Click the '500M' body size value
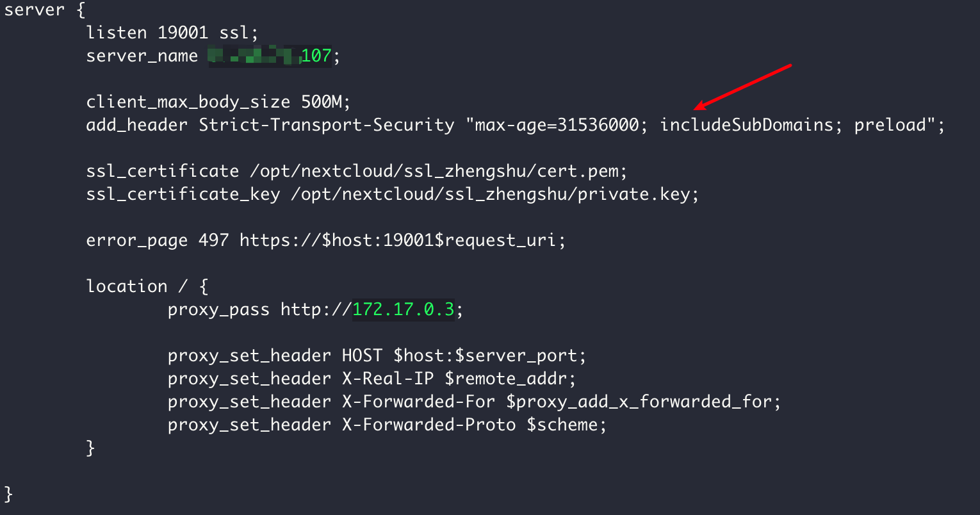 326,102
